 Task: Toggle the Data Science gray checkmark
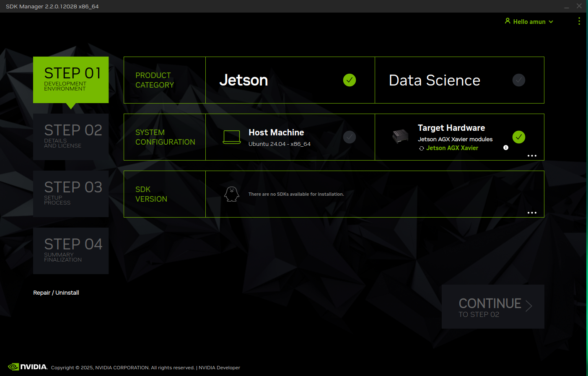(x=519, y=80)
